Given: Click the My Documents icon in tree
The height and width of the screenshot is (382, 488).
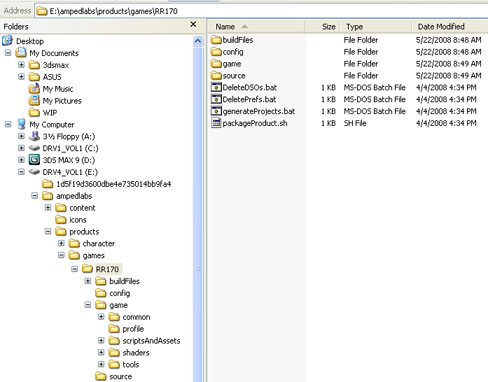Looking at the screenshot, I should point(21,53).
